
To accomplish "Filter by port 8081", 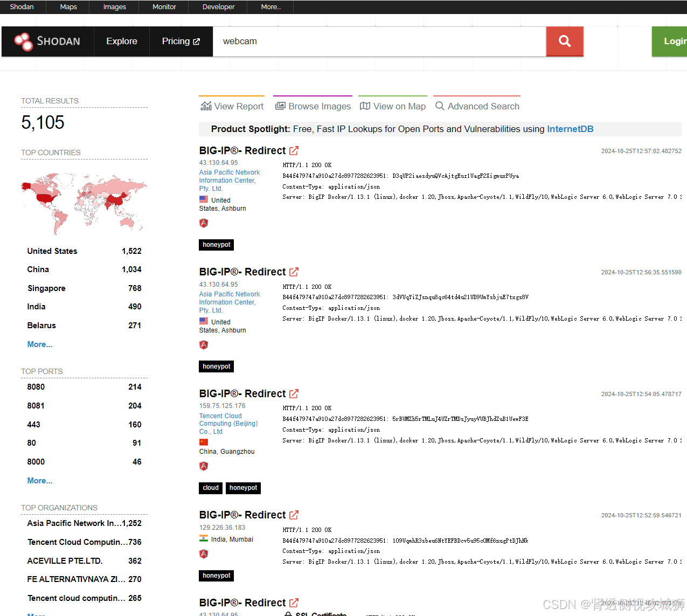I will point(84,406).
